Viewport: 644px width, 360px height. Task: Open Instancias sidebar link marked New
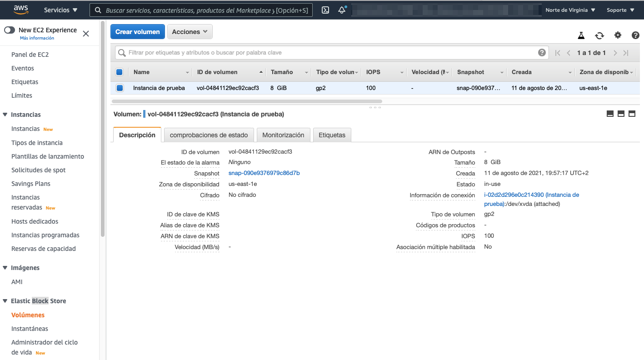[x=25, y=129]
